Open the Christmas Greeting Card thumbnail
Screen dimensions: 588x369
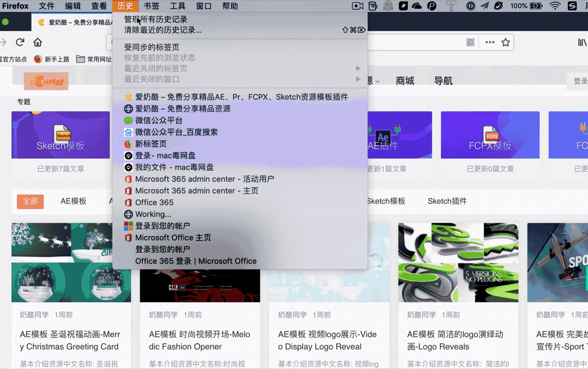tap(71, 262)
